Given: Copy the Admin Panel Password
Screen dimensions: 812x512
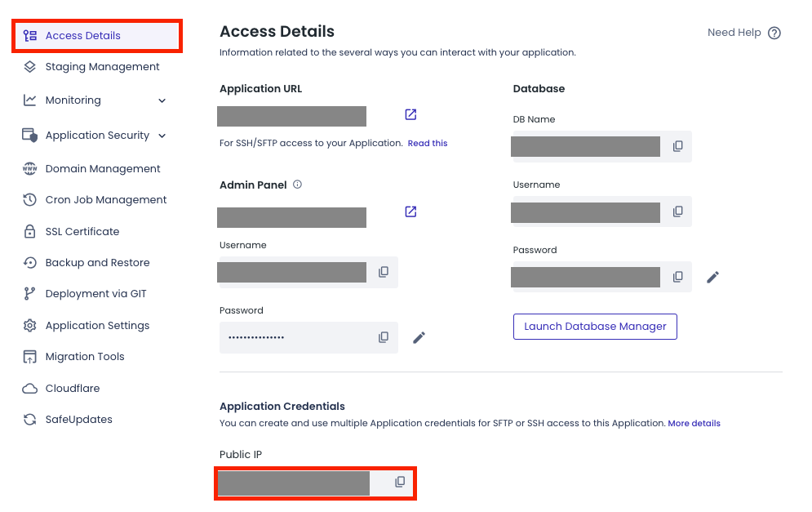Looking at the screenshot, I should click(384, 337).
